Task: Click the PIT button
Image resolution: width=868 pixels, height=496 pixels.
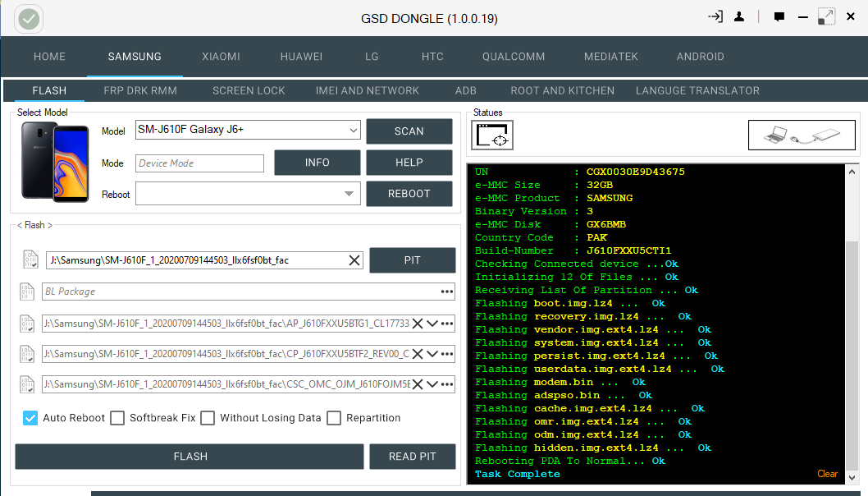Action: click(x=413, y=260)
